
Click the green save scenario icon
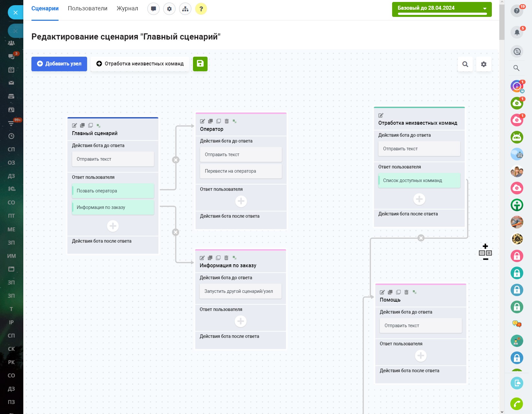[x=200, y=64]
